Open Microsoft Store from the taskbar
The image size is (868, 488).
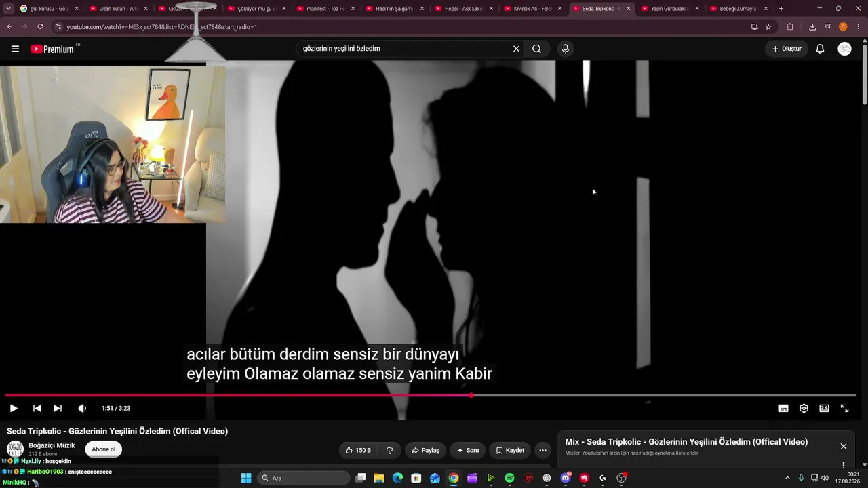[x=416, y=478]
